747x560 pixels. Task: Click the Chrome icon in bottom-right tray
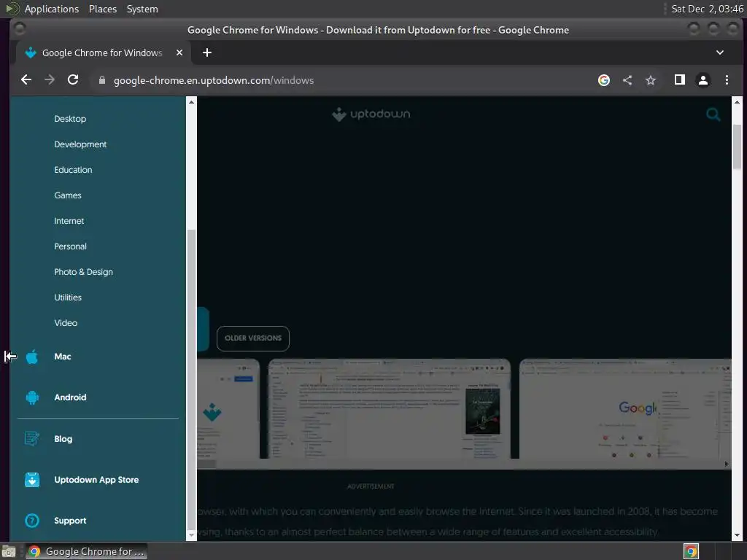(x=691, y=551)
